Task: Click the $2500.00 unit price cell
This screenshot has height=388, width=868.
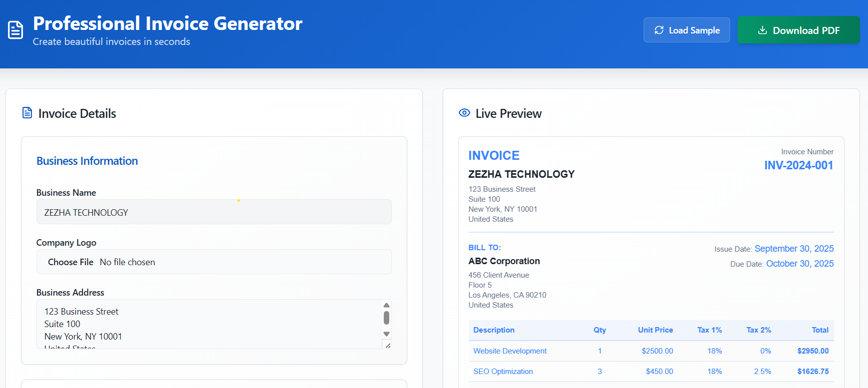Action: [657, 351]
